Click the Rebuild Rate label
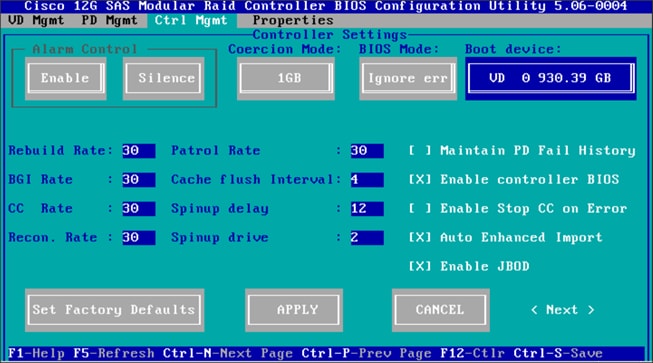The height and width of the screenshot is (363, 653). (x=60, y=151)
